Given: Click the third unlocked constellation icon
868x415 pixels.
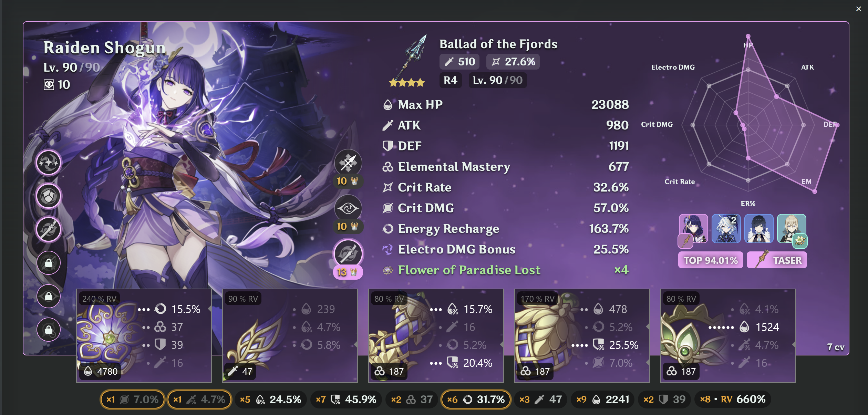Looking at the screenshot, I should (x=49, y=229).
